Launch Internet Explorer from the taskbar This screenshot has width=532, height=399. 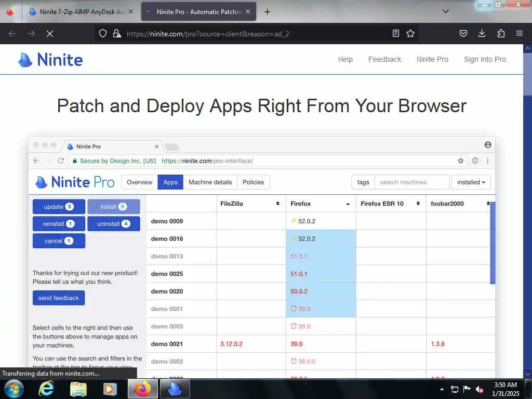coord(46,389)
